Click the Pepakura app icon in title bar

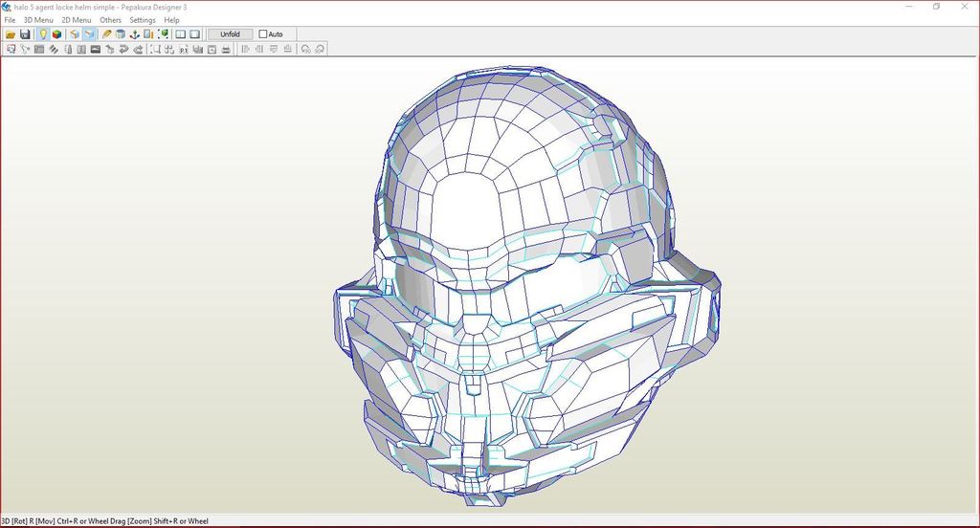point(7,7)
